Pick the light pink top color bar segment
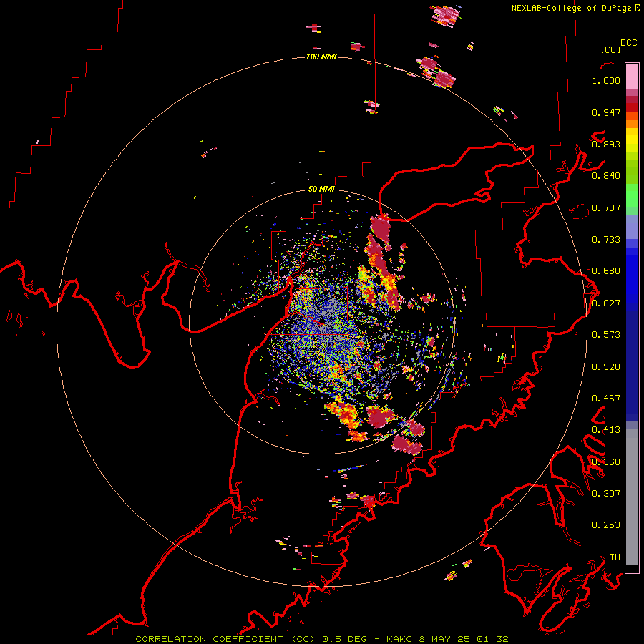The width and height of the screenshot is (644, 644). (x=632, y=76)
